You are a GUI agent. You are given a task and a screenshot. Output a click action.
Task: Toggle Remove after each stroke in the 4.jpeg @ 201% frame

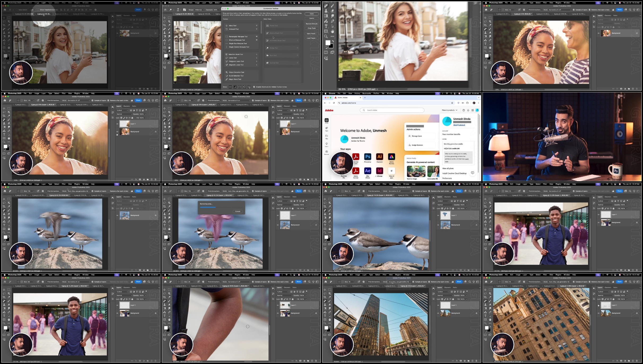pos(269,282)
